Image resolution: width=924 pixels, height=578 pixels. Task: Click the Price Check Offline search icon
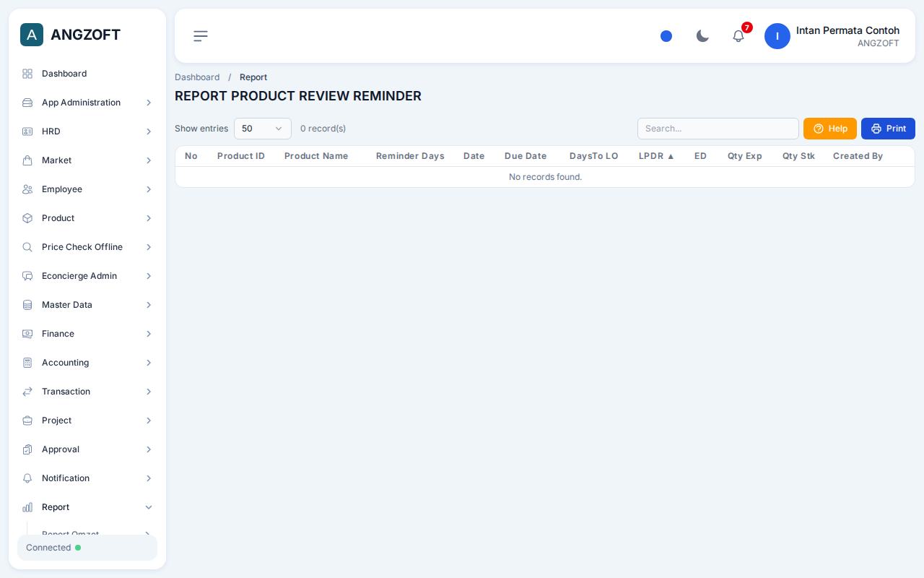(x=27, y=247)
